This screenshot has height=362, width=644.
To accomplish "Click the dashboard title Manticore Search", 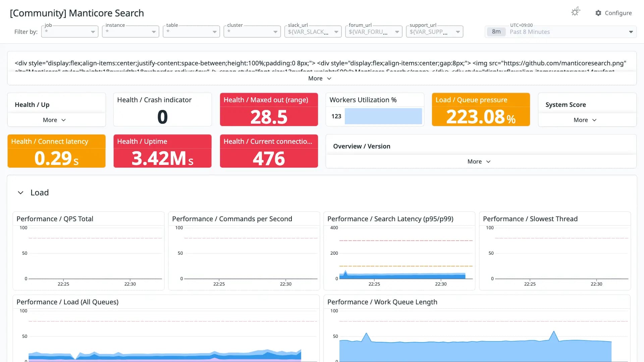I will (77, 13).
